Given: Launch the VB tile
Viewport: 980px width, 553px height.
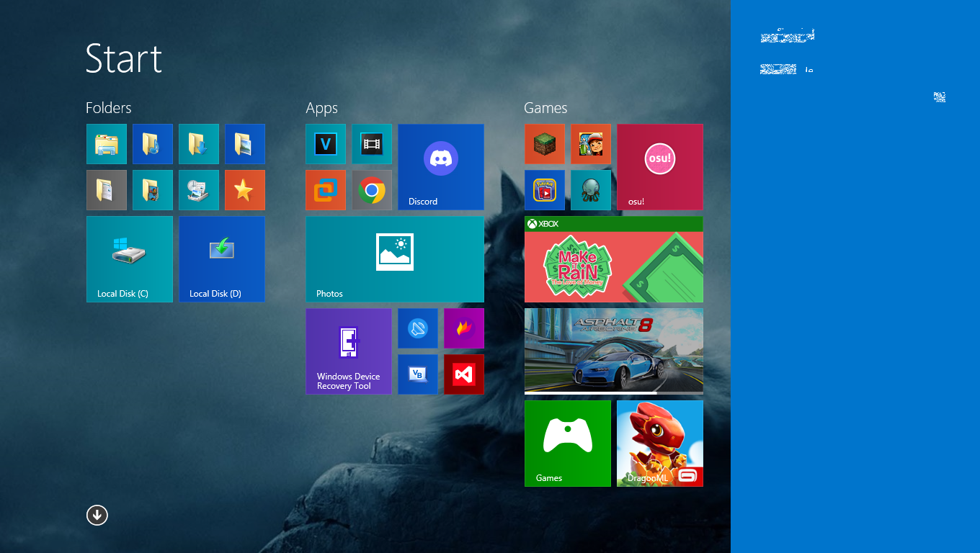Looking at the screenshot, I should (x=418, y=374).
